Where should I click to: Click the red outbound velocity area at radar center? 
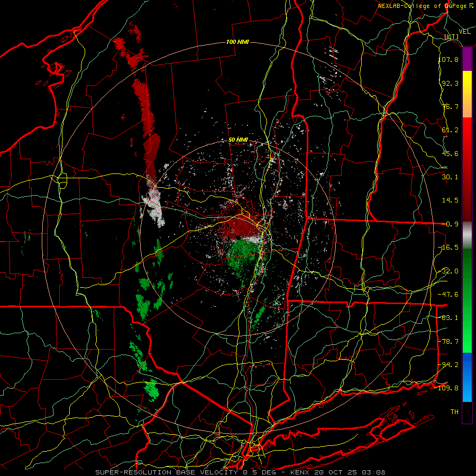(240, 226)
